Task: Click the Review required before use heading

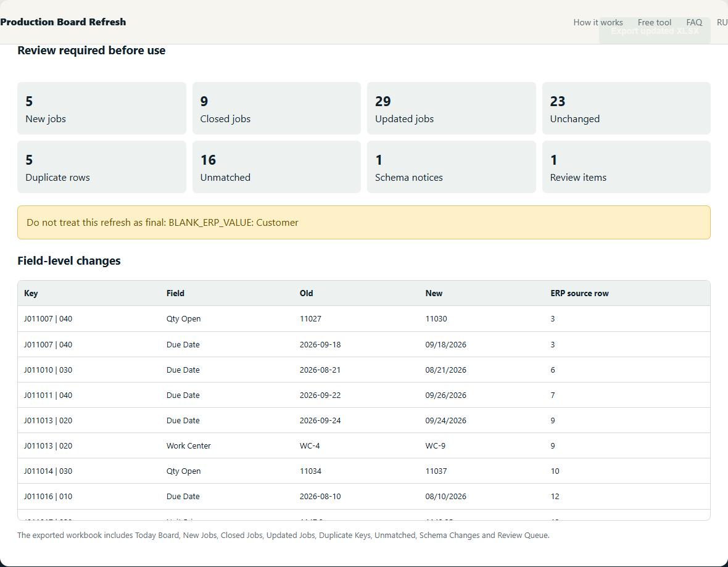Action: click(x=91, y=50)
